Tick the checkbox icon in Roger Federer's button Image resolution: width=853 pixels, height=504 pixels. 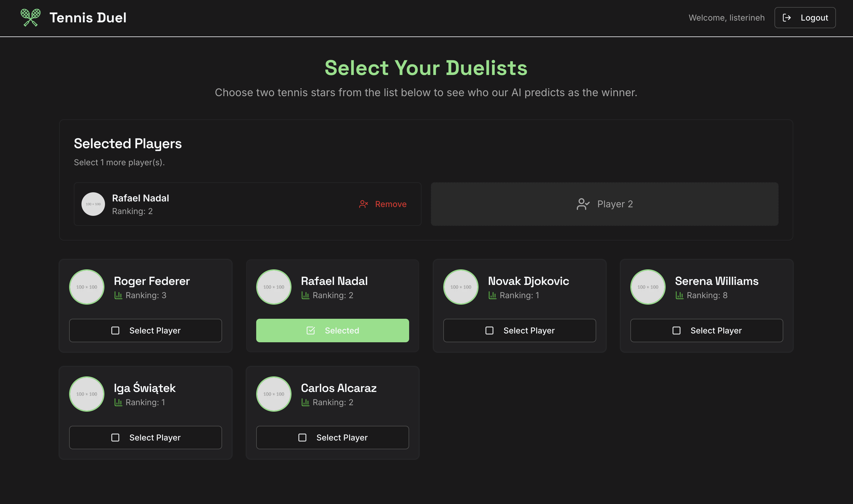pyautogui.click(x=115, y=331)
